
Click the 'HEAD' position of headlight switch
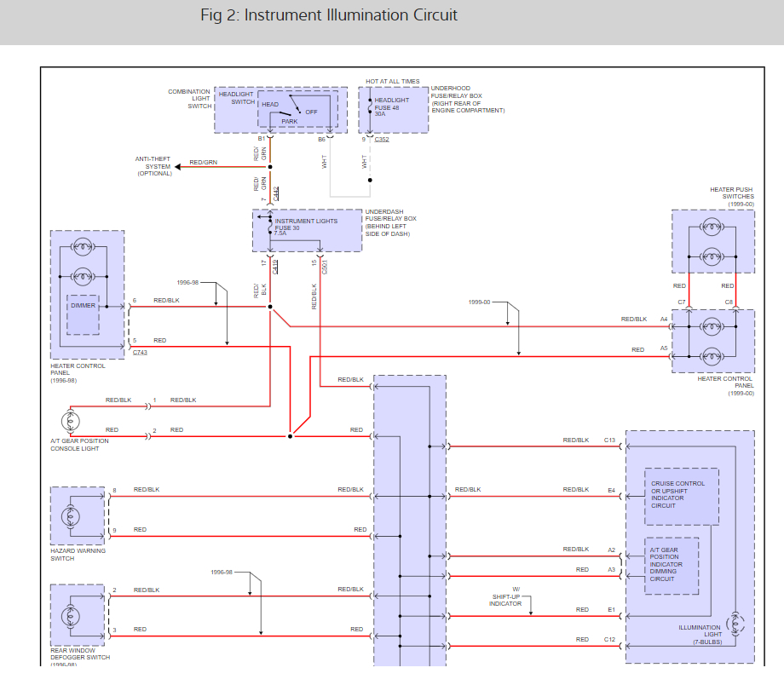pos(270,105)
